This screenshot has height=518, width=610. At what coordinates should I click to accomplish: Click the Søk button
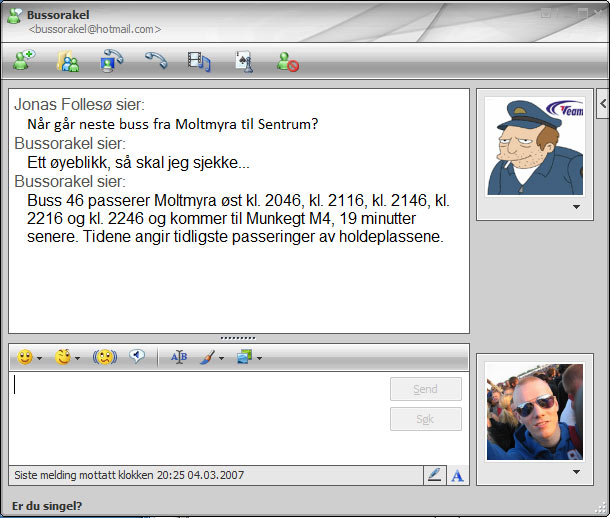[x=426, y=419]
